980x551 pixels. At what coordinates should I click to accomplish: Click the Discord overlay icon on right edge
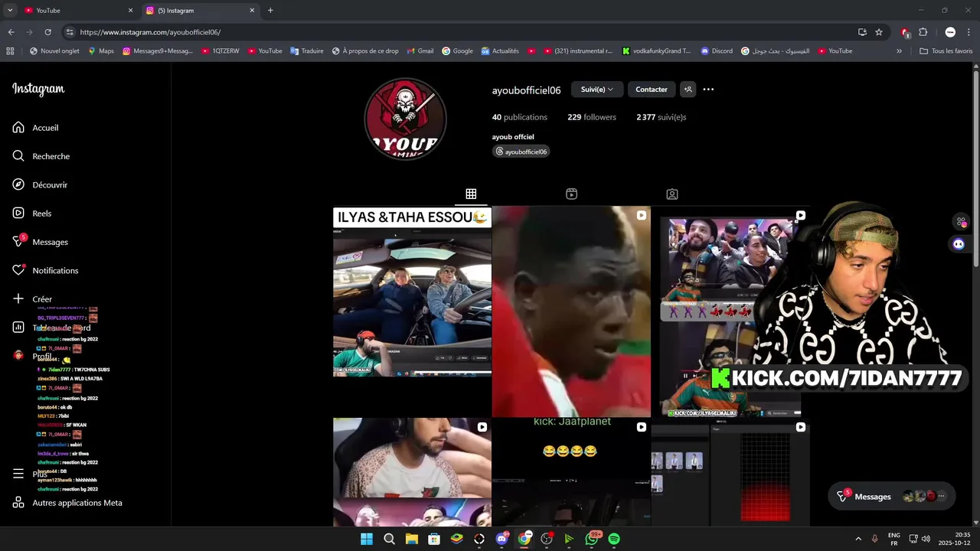coord(959,244)
